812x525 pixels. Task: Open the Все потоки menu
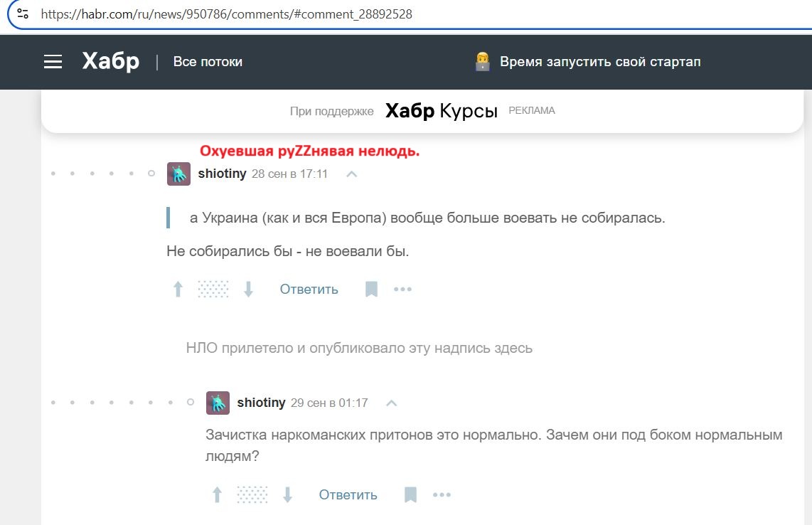tap(208, 62)
